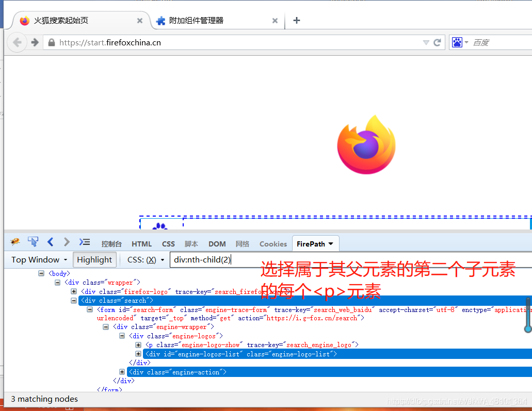This screenshot has height=411, width=532.
Task: Open the 控制台 panel
Action: (111, 244)
